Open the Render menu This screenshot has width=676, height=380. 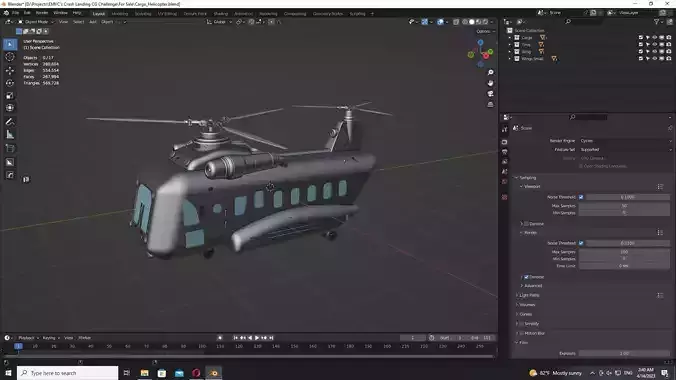click(x=42, y=13)
